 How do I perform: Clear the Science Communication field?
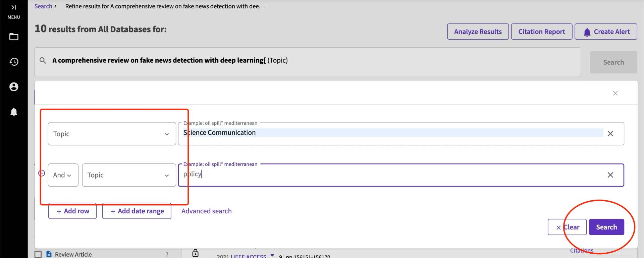click(x=610, y=134)
